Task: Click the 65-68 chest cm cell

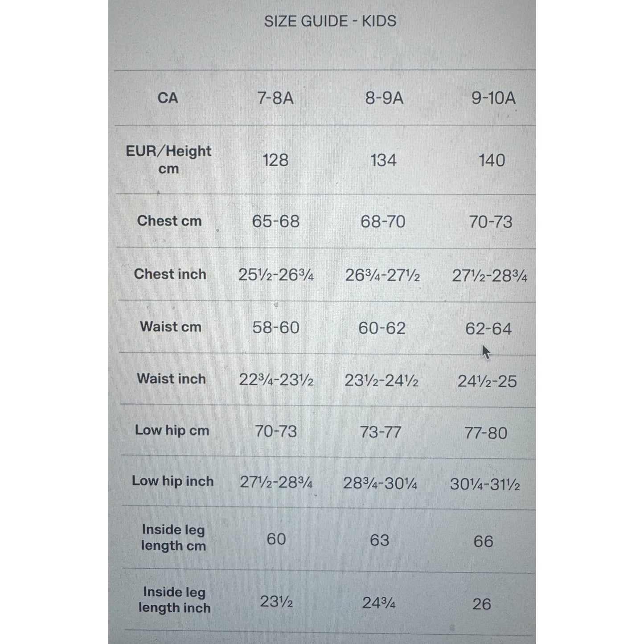Action: coord(276,221)
